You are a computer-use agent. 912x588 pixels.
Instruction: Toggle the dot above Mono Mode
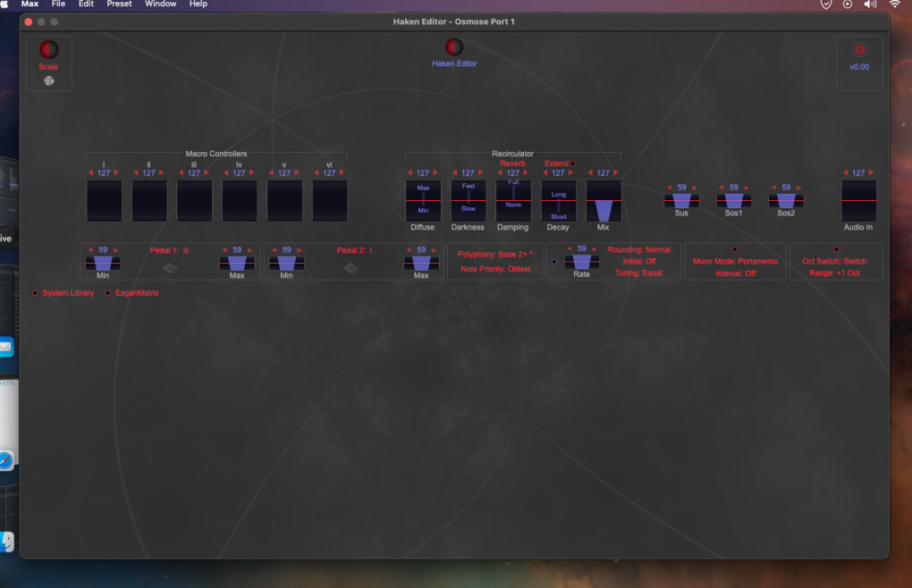[735, 249]
